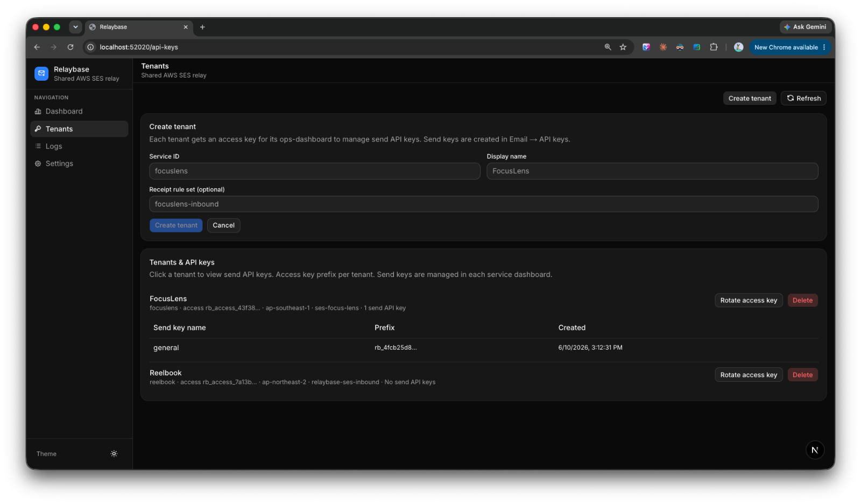Cancel the create tenant form

point(223,225)
